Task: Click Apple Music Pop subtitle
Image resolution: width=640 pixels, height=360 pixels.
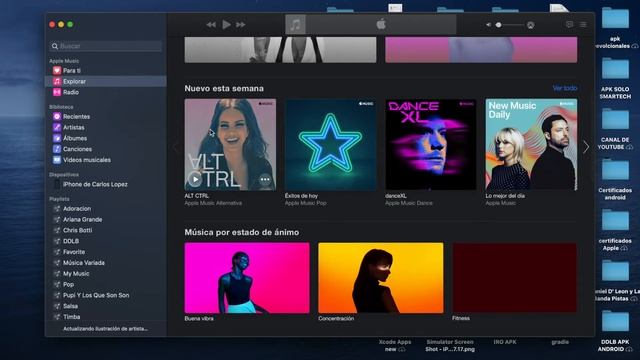Action: pos(306,203)
